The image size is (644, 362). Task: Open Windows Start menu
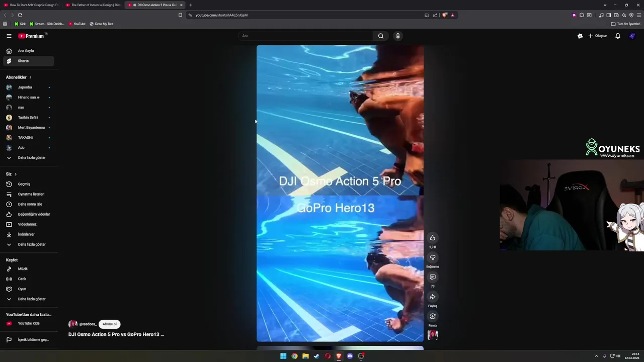283,356
